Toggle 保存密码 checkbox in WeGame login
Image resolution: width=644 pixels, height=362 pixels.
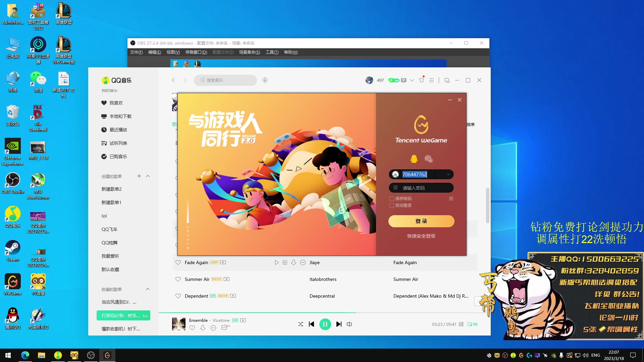(x=391, y=198)
